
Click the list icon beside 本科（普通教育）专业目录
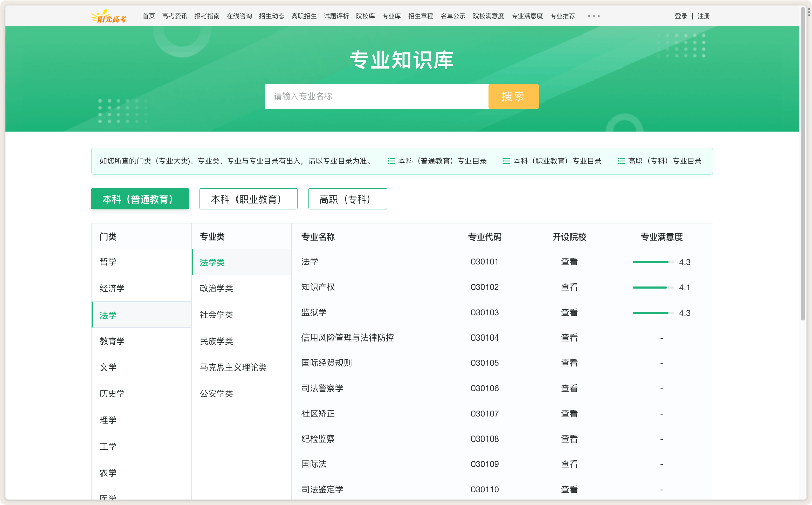tap(391, 161)
